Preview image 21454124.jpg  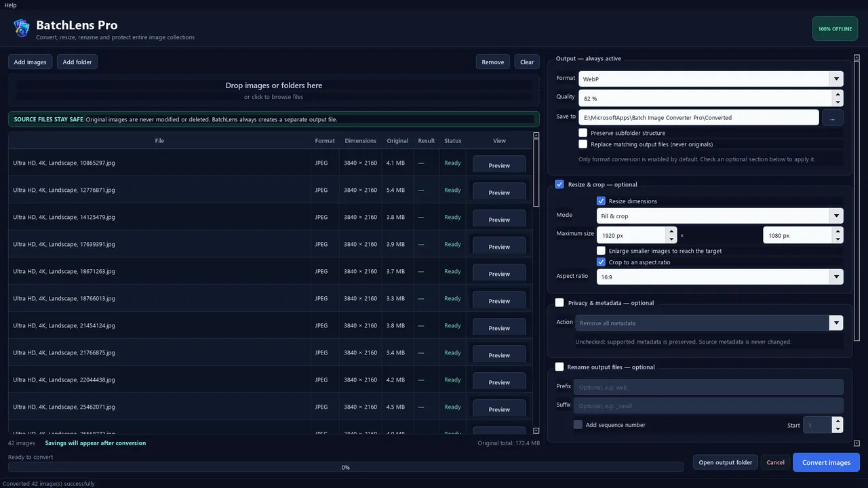[499, 328]
